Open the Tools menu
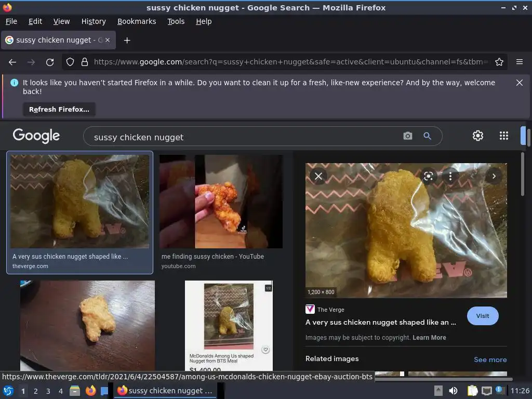Screen dimensions: 532x399 (176, 21)
